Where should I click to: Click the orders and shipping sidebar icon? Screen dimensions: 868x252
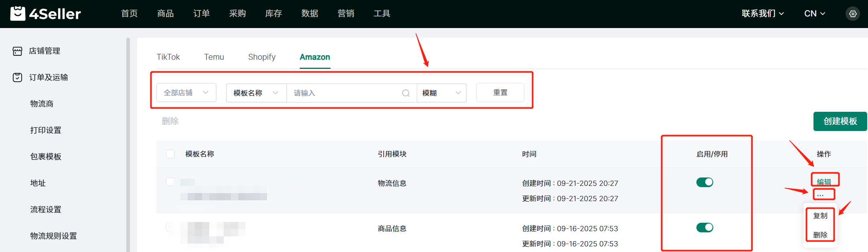coord(17,77)
